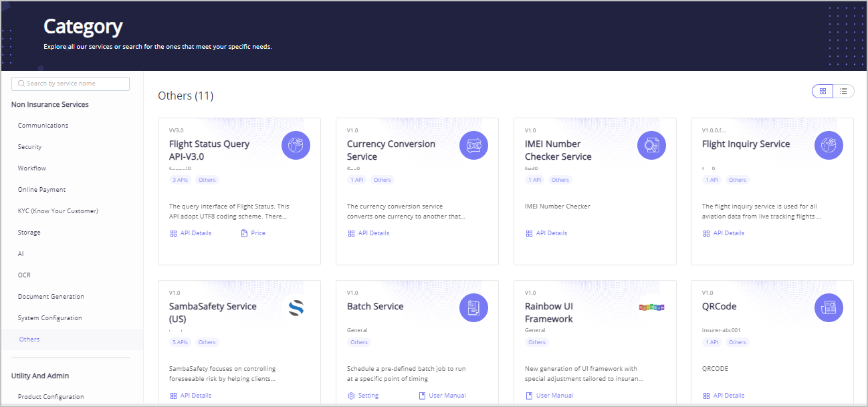Click the 3 APIs tag on Flight Status card

pyautogui.click(x=180, y=180)
